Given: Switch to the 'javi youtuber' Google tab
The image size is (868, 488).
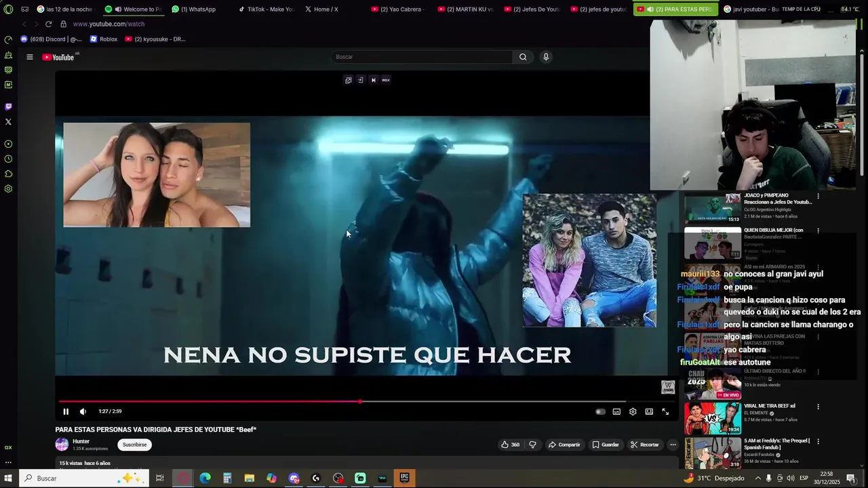Looking at the screenshot, I should [x=751, y=9].
